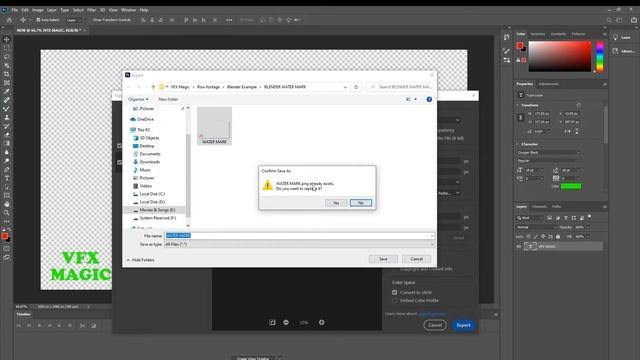Select the Hand tool
This screenshot has width=640, height=360.
pyautogui.click(x=7, y=204)
